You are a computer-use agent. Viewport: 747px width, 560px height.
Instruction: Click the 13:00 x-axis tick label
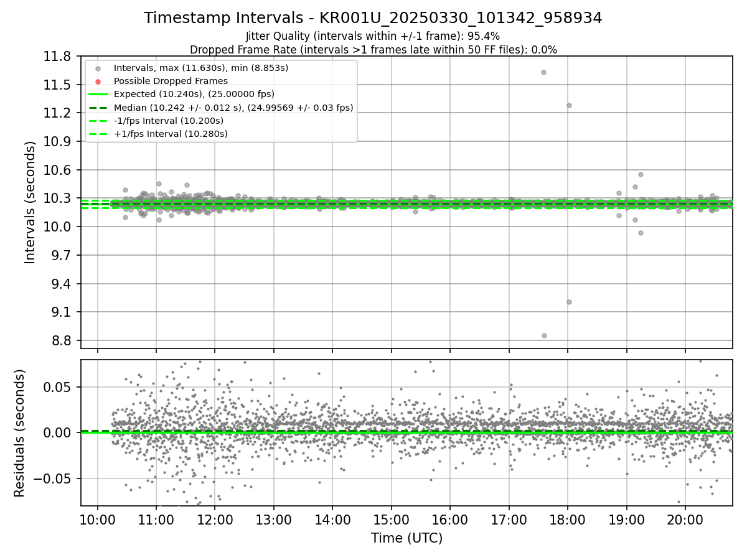274,520
